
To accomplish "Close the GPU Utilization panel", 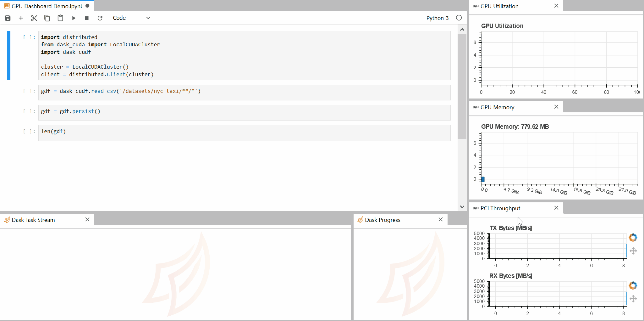I will tap(556, 6).
